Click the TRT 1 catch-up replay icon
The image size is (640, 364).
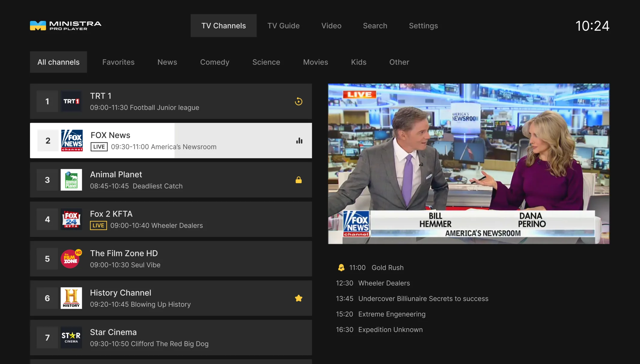tap(298, 102)
